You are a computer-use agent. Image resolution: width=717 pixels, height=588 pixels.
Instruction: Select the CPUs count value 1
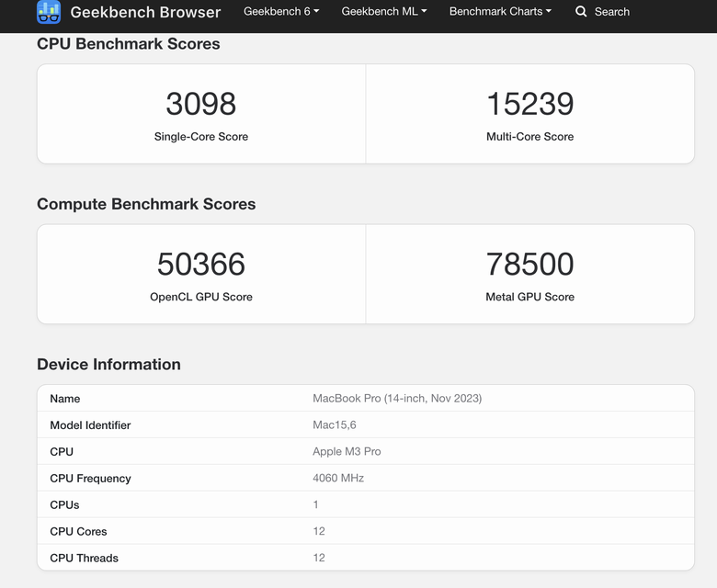coord(315,504)
